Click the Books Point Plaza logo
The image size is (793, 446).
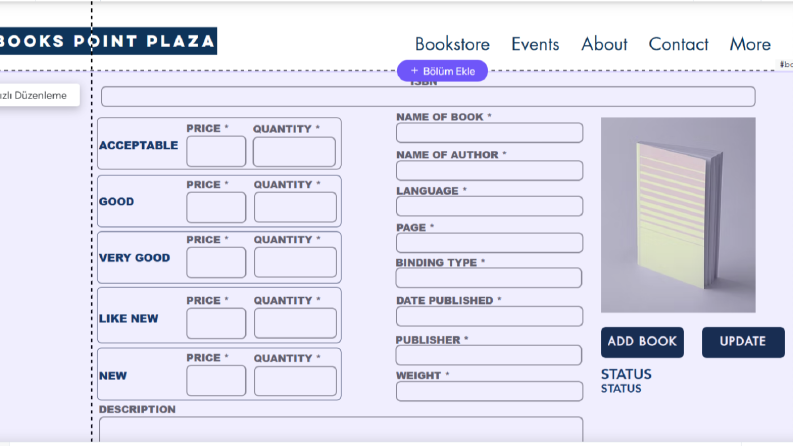pos(108,41)
